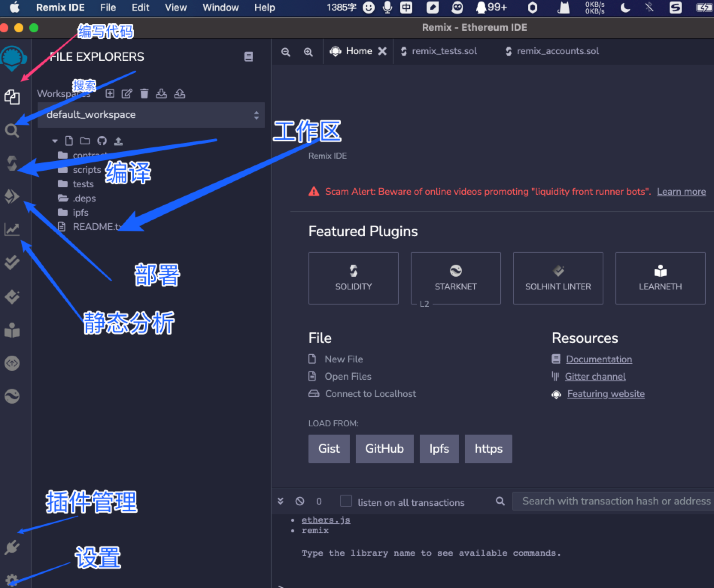Clear the terminal console icon
This screenshot has height=588, width=714.
(300, 501)
